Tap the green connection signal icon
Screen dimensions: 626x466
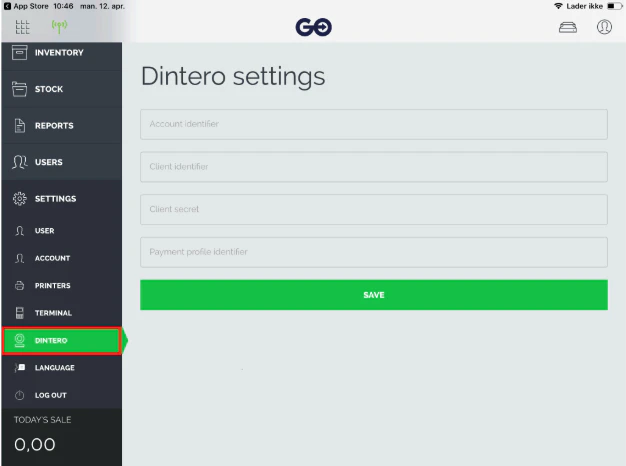[59, 27]
